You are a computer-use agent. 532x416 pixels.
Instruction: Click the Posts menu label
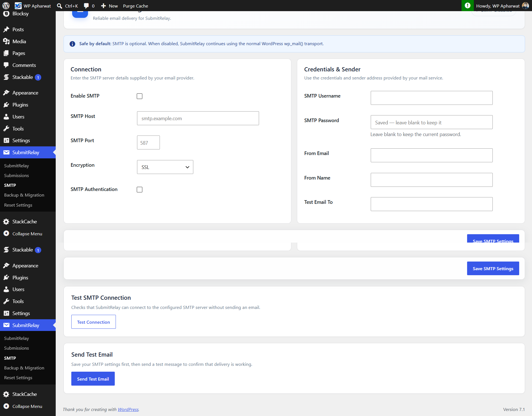pos(18,29)
